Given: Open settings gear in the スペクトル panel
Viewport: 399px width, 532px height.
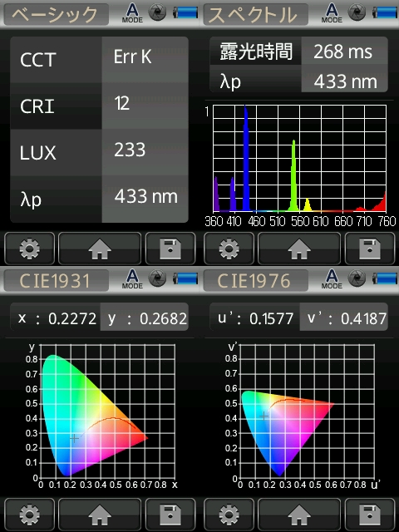Looking at the screenshot, I should (229, 249).
